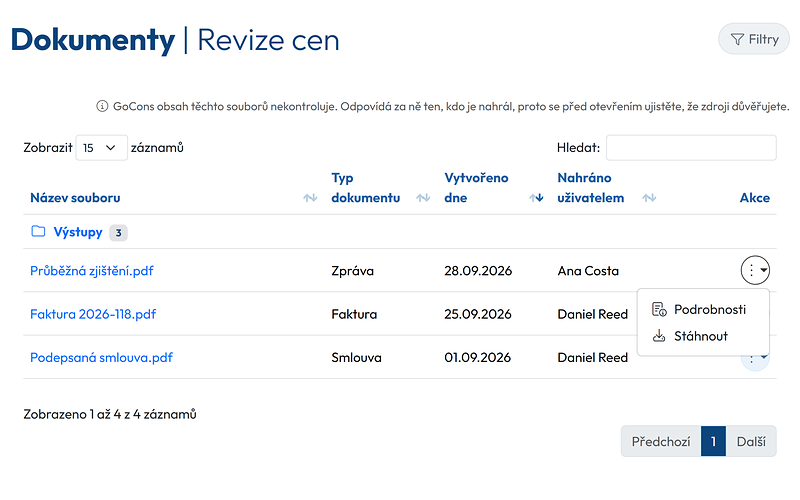The width and height of the screenshot is (800, 500).
Task: Focus the Hledat search field
Action: pos(691,148)
